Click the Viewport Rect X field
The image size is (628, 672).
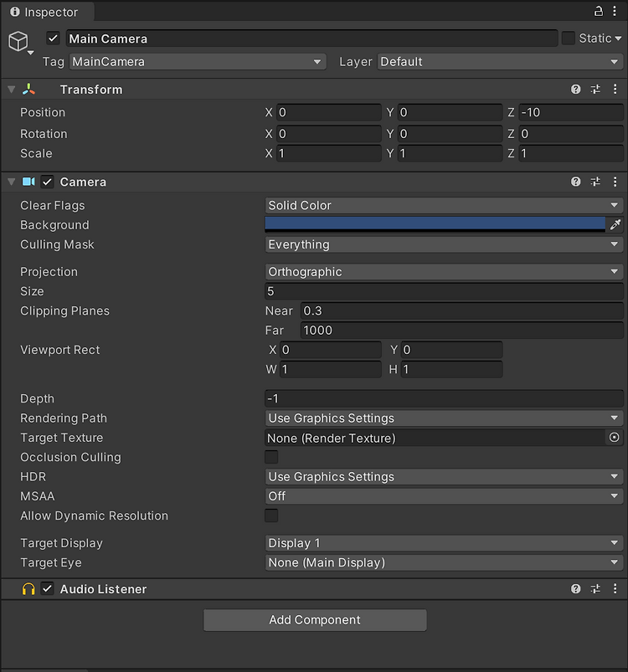[331, 350]
